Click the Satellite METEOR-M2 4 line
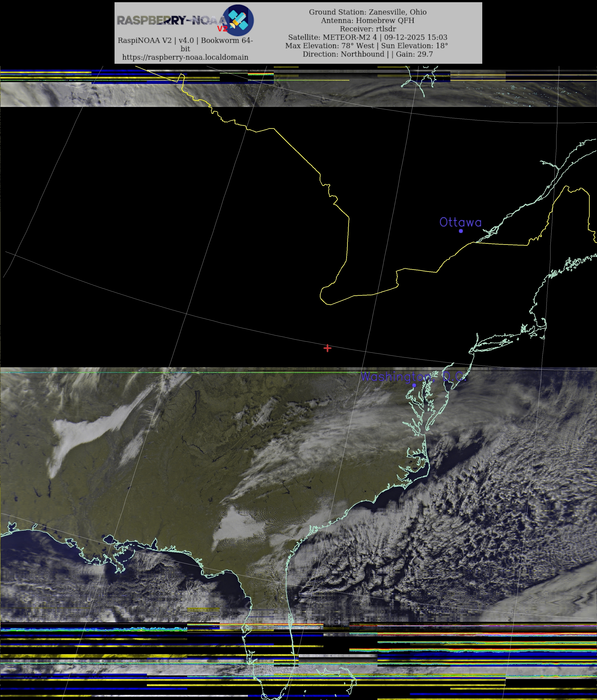The height and width of the screenshot is (700, 597). (x=368, y=37)
